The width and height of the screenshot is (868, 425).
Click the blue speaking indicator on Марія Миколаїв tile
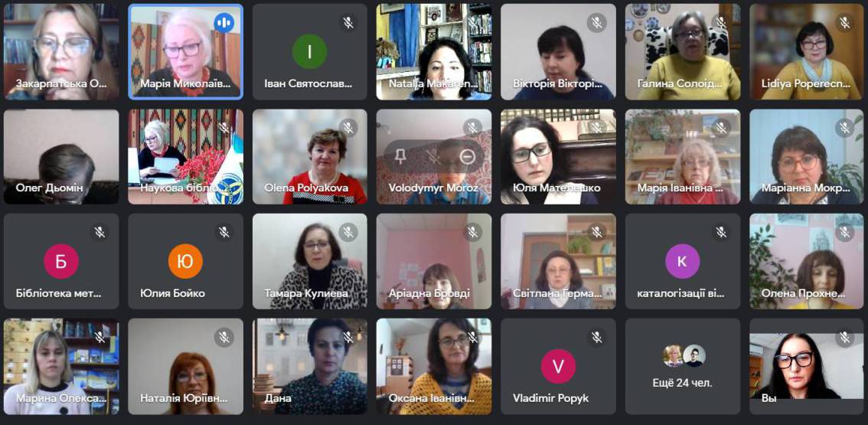click(x=224, y=23)
